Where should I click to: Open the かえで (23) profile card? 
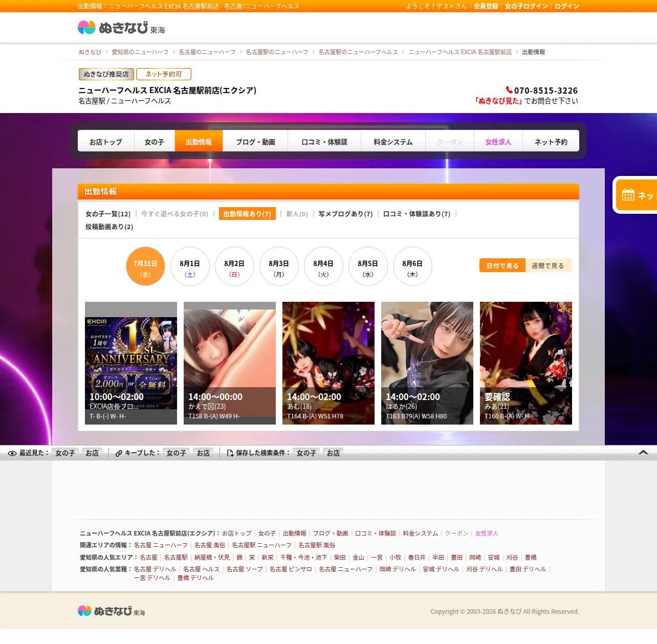[230, 363]
